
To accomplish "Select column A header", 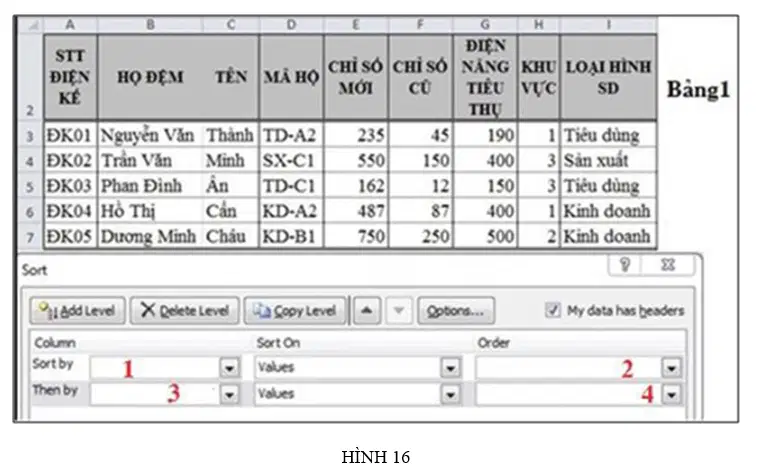I will click(70, 25).
